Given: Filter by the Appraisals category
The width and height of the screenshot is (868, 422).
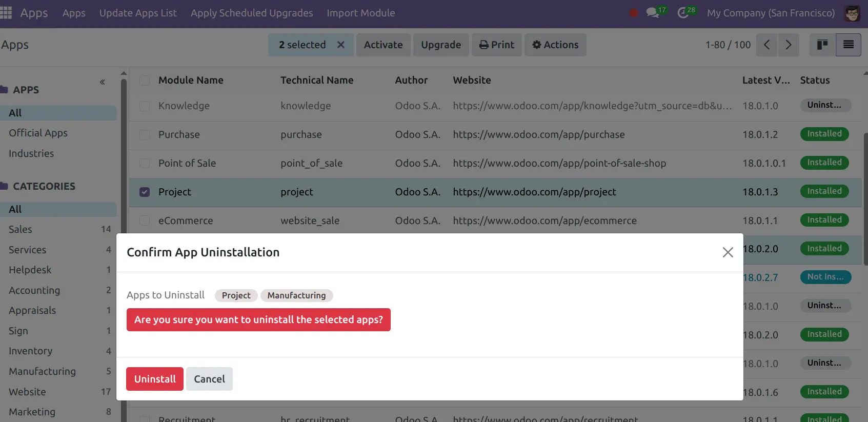Looking at the screenshot, I should coord(58,310).
